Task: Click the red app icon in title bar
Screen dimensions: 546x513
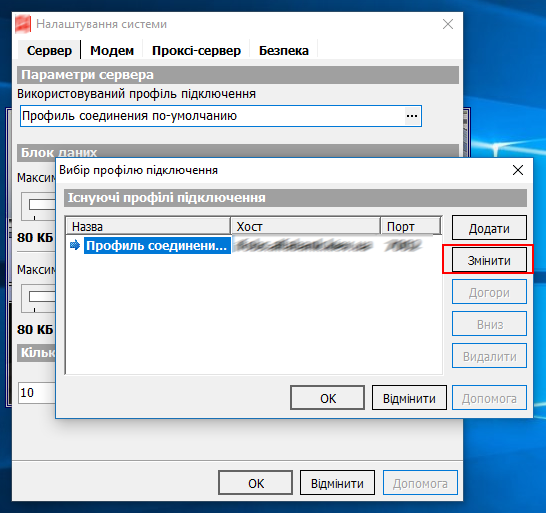Action: click(x=23, y=24)
